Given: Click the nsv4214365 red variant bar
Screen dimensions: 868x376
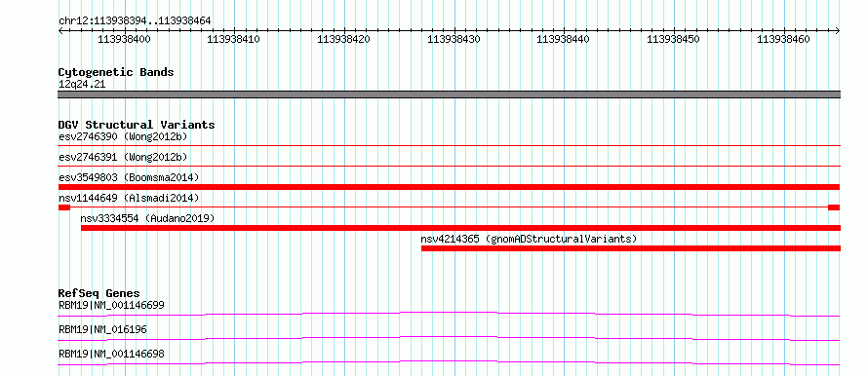Looking at the screenshot, I should 630,248.
